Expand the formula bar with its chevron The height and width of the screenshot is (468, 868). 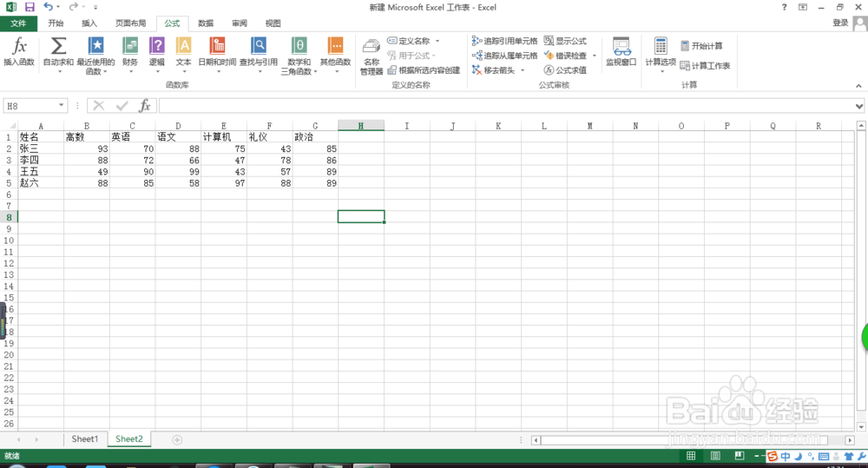[x=858, y=106]
